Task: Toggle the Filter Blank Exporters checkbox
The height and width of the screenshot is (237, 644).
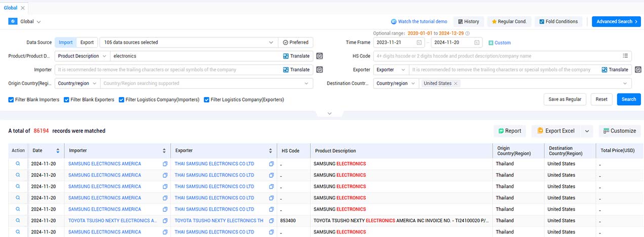Action: point(66,100)
